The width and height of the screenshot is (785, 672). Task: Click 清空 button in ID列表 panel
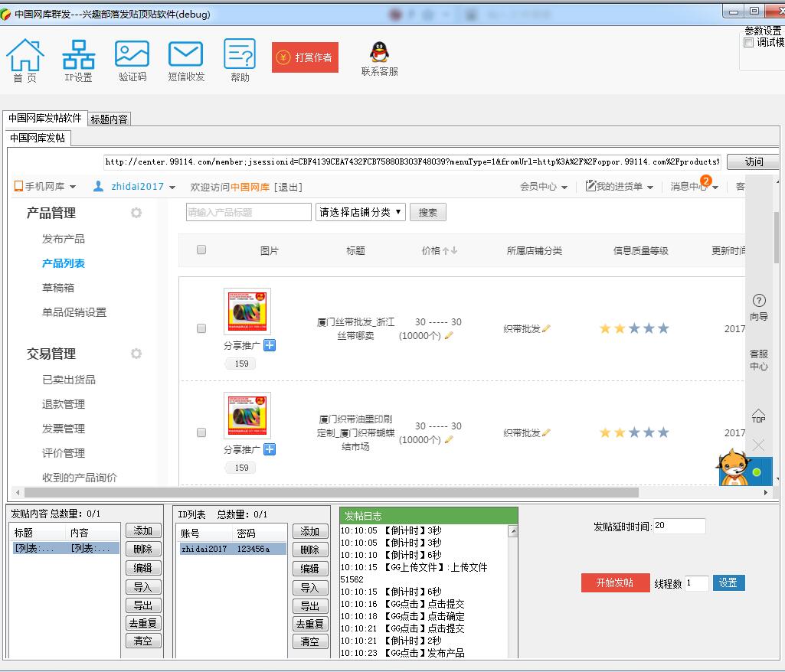tap(310, 641)
